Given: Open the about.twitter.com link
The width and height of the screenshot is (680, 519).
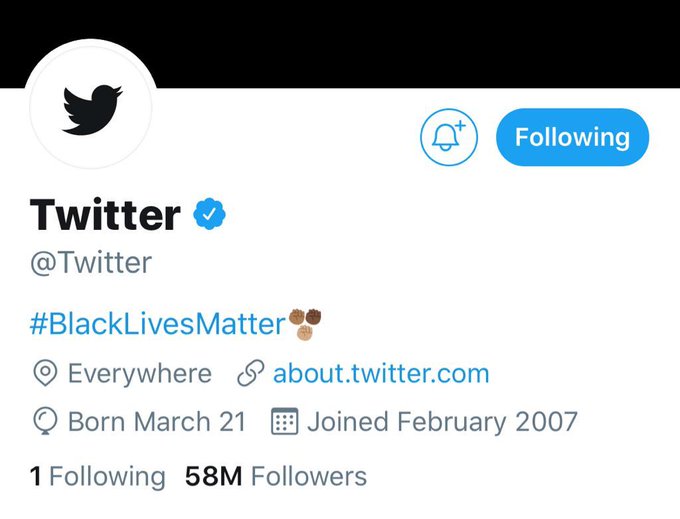Looking at the screenshot, I should (381, 373).
